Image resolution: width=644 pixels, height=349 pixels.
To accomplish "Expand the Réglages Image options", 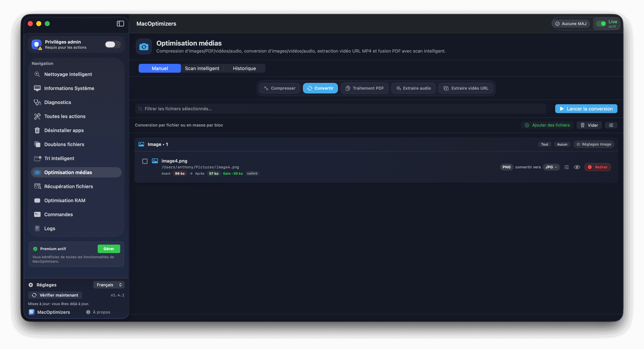I will coord(593,144).
